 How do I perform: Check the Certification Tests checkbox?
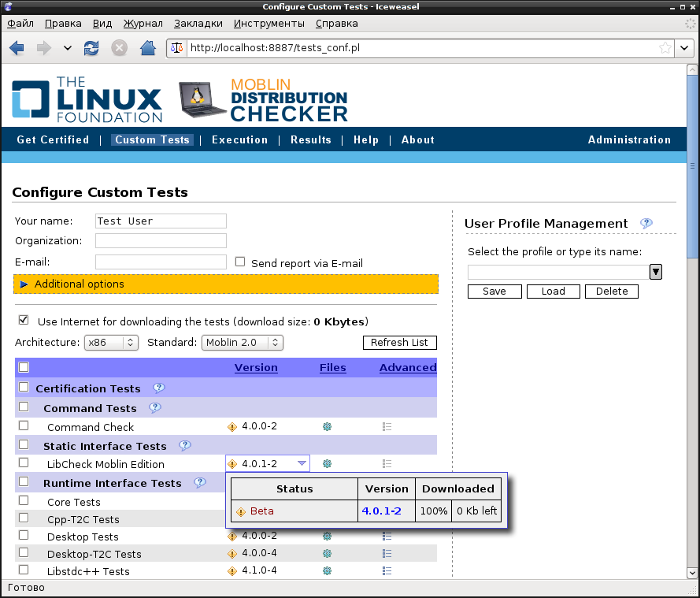(24, 387)
